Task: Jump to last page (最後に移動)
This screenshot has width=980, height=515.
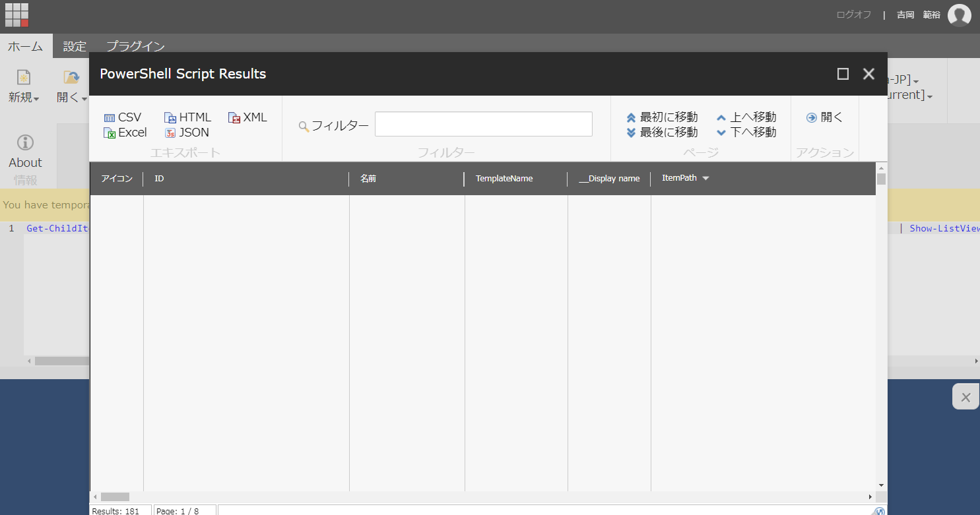Action: [x=661, y=133]
